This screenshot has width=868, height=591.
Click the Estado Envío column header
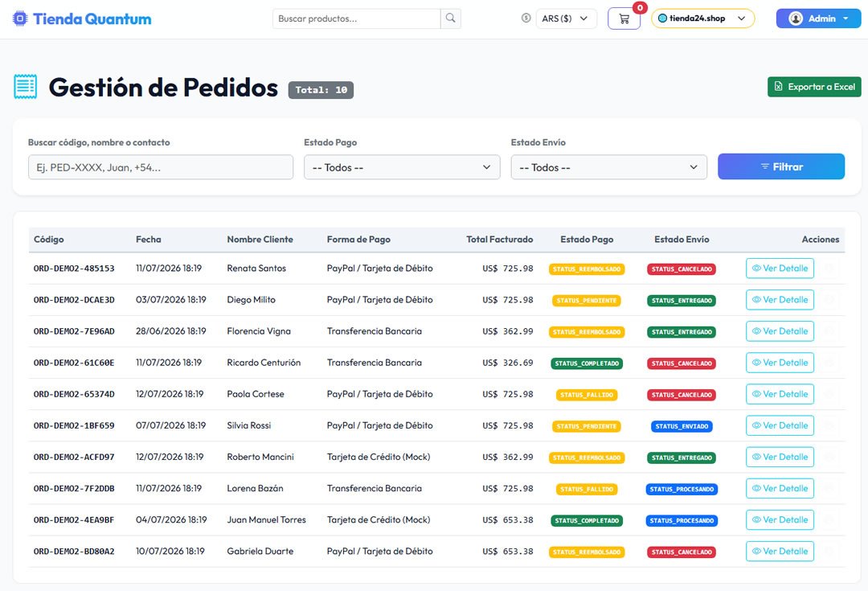click(682, 240)
